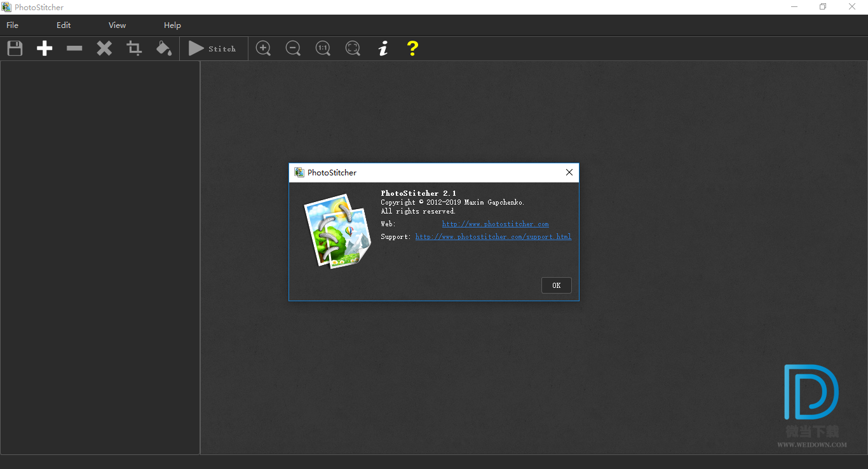
Task: Click the Save floppy disk icon
Action: pyautogui.click(x=15, y=48)
